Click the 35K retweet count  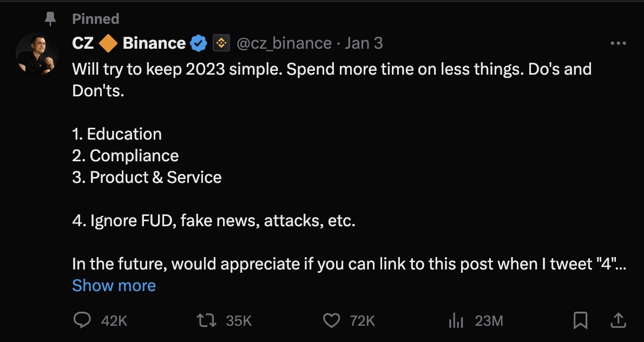click(x=239, y=321)
